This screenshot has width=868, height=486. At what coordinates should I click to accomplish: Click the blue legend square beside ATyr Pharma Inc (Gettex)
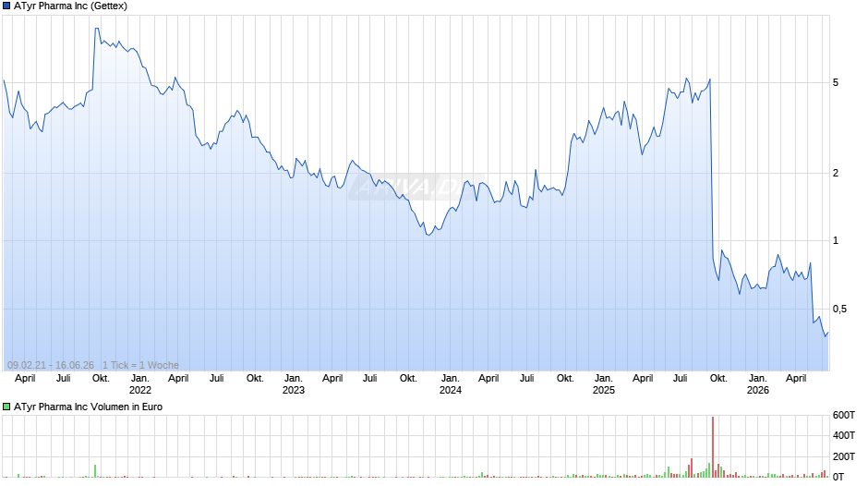pyautogui.click(x=6, y=6)
